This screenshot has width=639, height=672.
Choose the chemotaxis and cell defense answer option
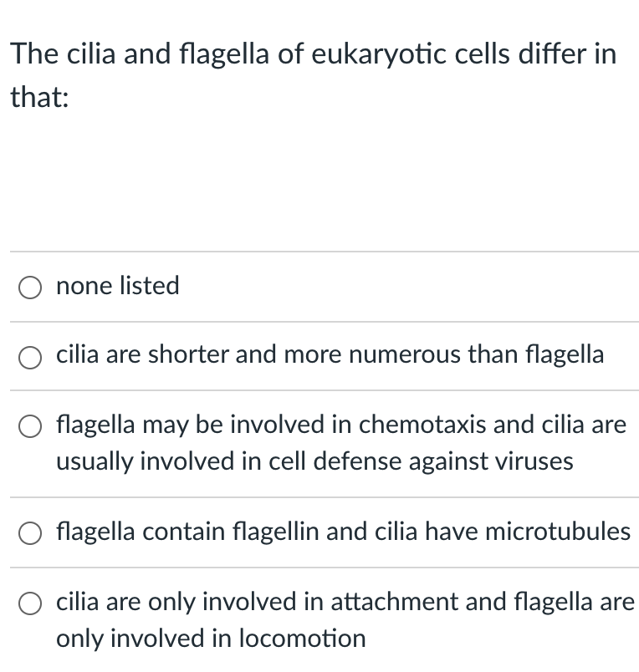point(30,426)
